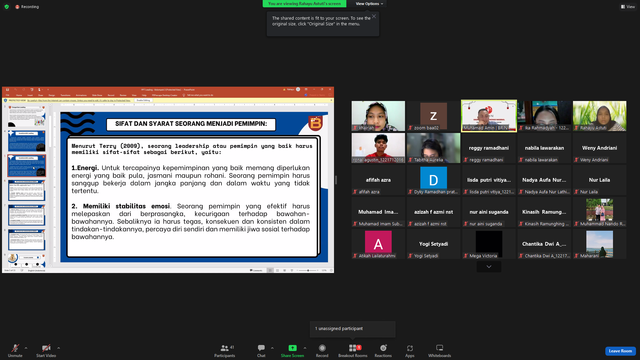
Task: Click the slide title 'SIFAT DAN SYARAT SEORANG MENJADI PEMIMPIN'
Action: tap(191, 124)
